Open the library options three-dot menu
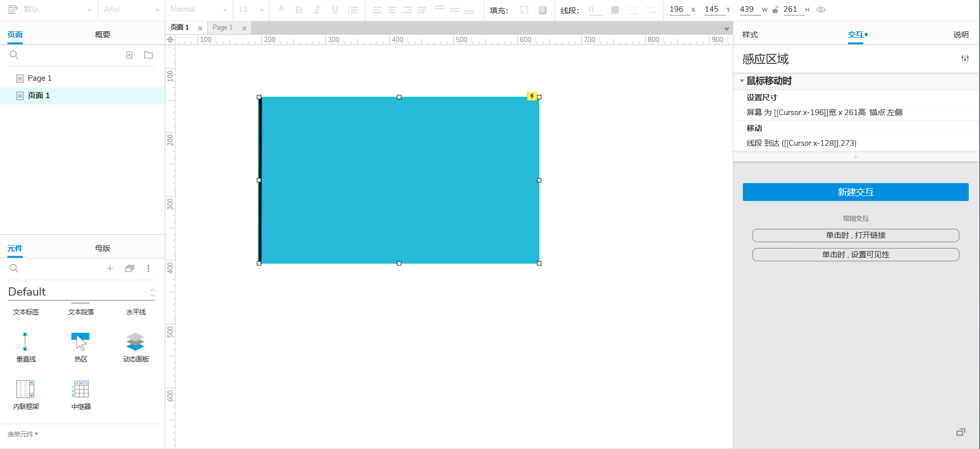980x449 pixels. (x=148, y=268)
